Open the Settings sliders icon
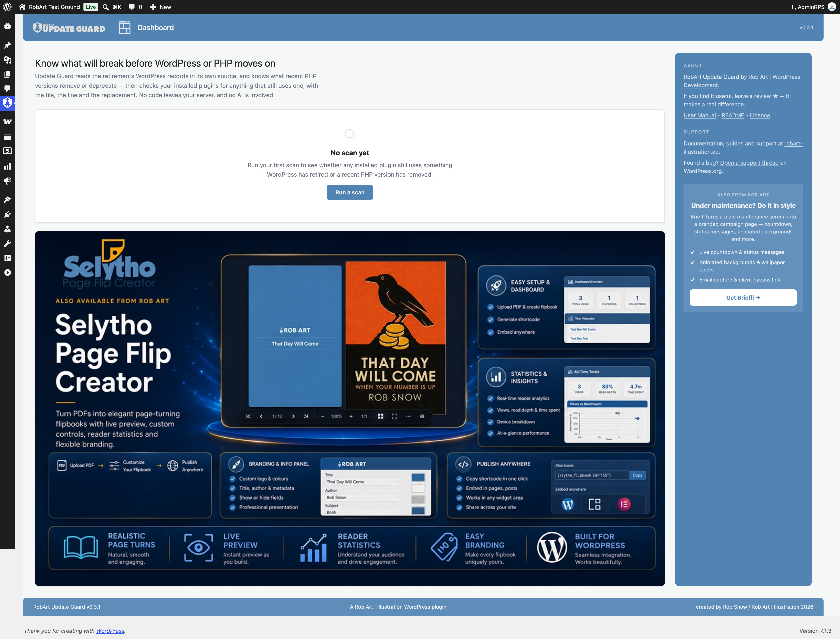The image size is (840, 639). pos(7,258)
